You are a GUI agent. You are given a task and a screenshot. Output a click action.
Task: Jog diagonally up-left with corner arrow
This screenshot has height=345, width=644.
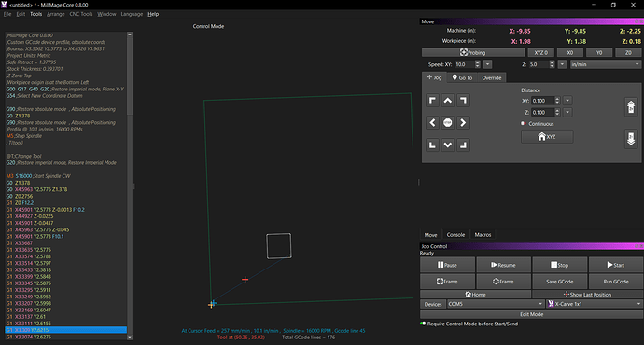pos(432,101)
